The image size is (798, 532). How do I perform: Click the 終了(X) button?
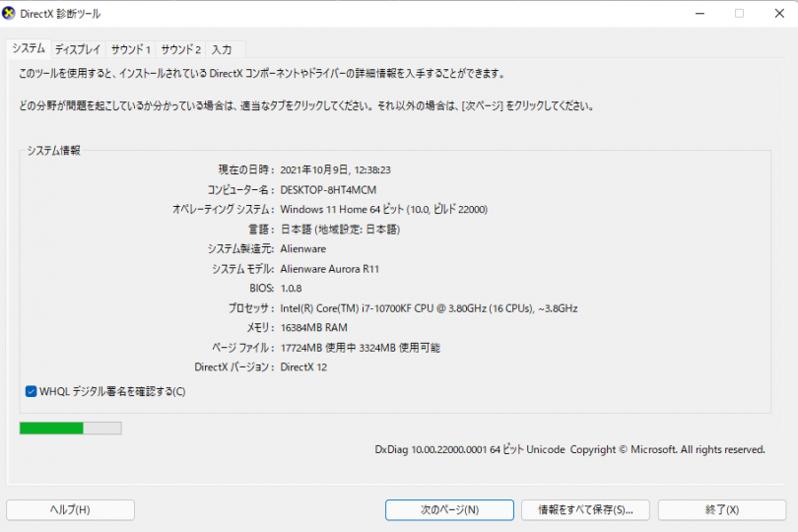point(722,510)
